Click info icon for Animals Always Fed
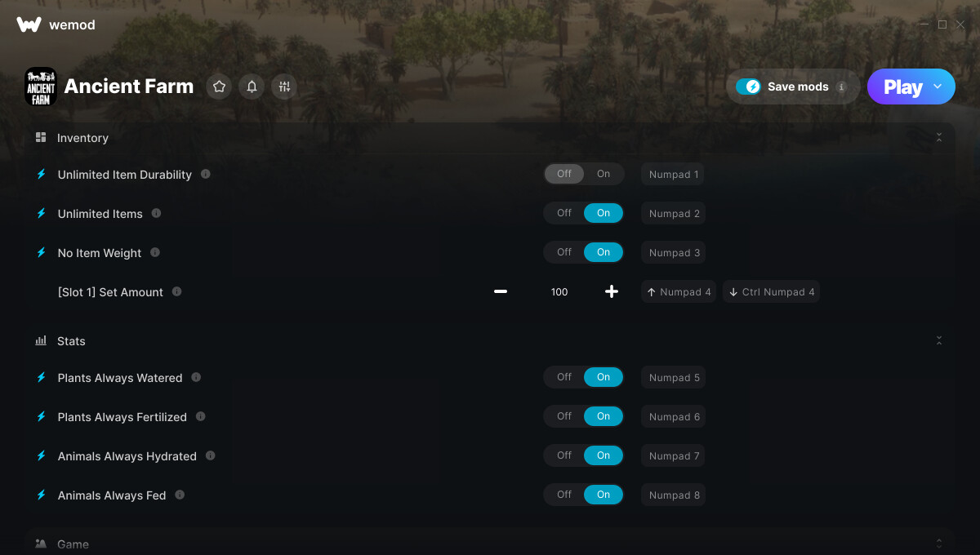The width and height of the screenshot is (980, 555). click(x=180, y=495)
